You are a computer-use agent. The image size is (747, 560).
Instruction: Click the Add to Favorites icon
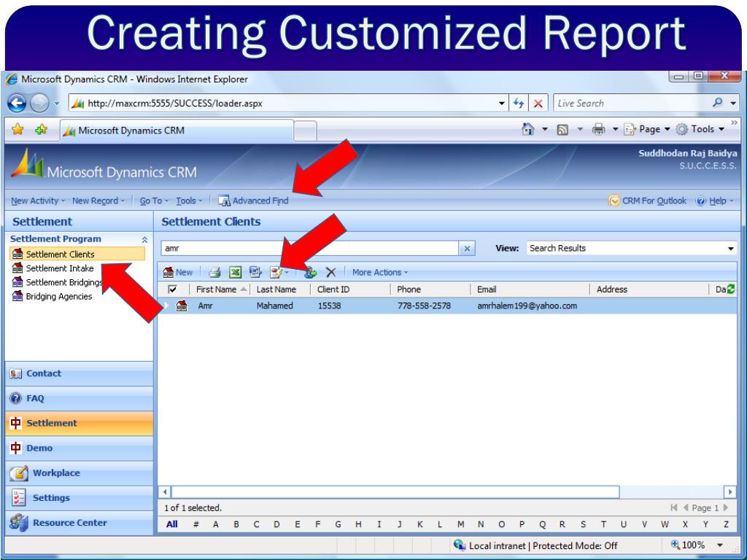41,129
